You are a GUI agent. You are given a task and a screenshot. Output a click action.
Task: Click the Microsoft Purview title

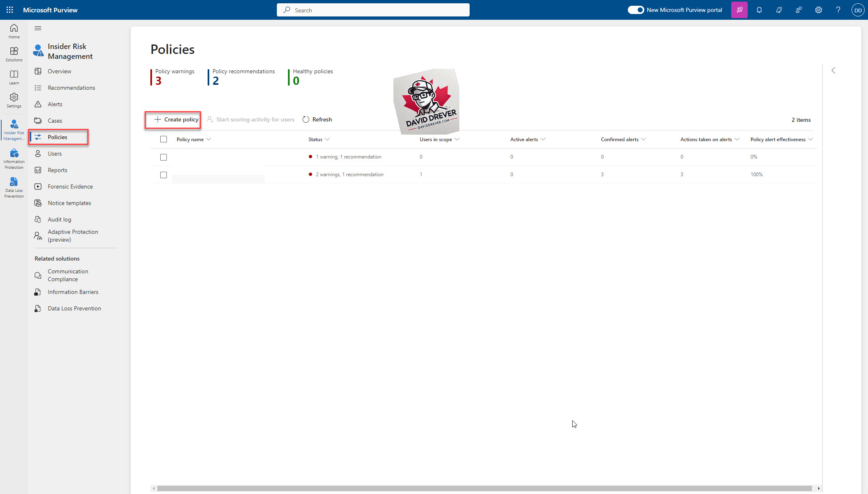[50, 10]
